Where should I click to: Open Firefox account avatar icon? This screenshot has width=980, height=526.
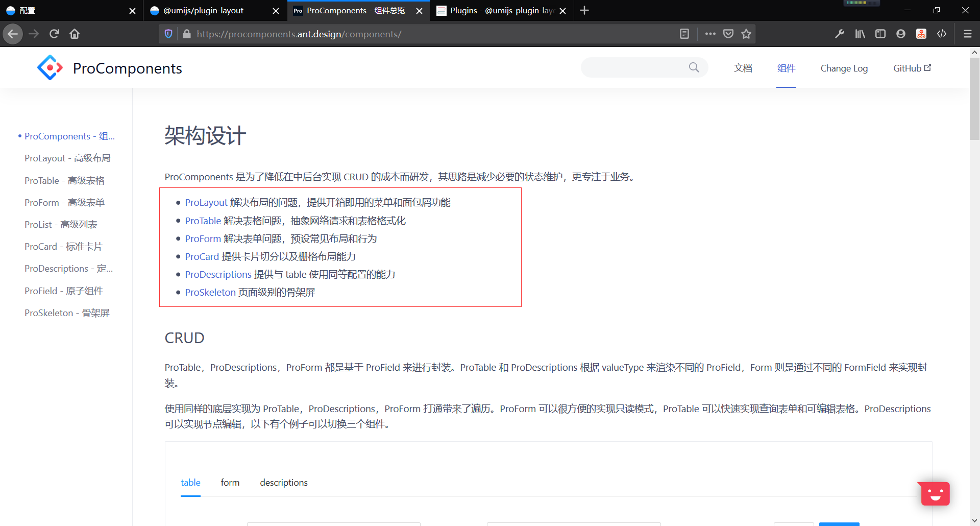tap(901, 34)
